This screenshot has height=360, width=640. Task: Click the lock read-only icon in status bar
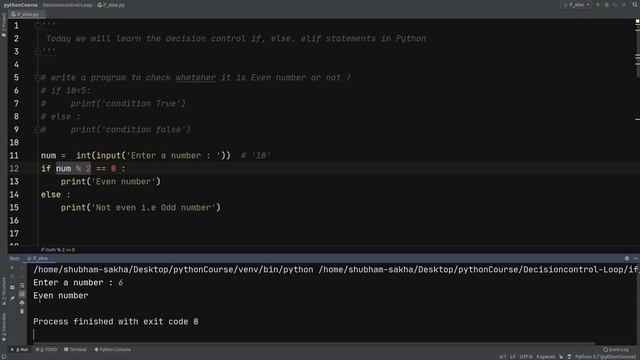click(x=561, y=357)
